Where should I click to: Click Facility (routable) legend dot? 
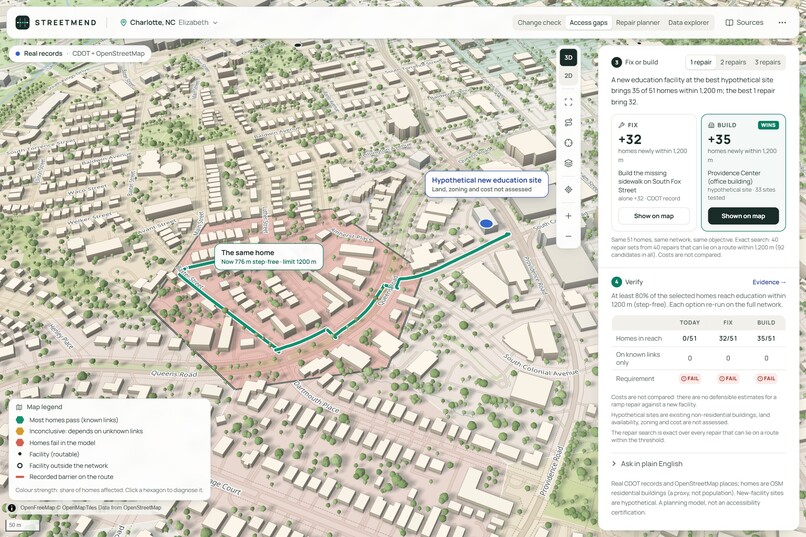pyautogui.click(x=20, y=454)
